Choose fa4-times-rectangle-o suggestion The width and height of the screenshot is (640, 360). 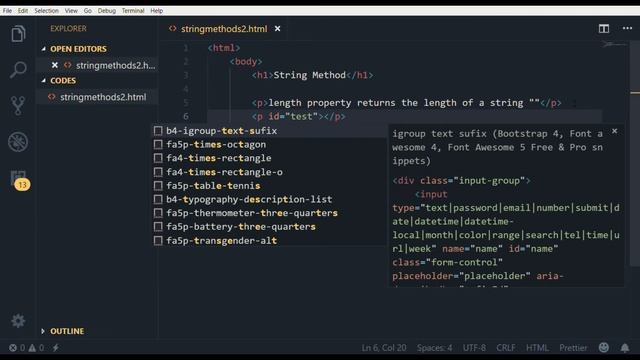269,172
